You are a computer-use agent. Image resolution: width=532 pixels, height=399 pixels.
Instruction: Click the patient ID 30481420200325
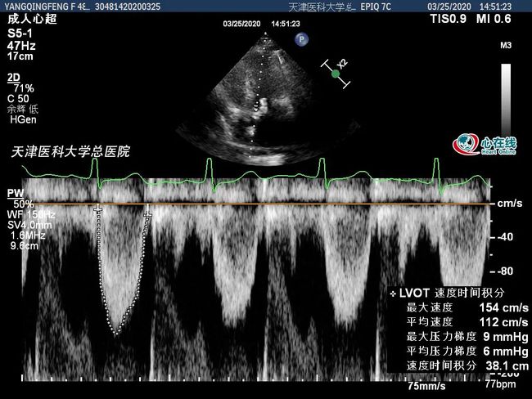click(128, 7)
